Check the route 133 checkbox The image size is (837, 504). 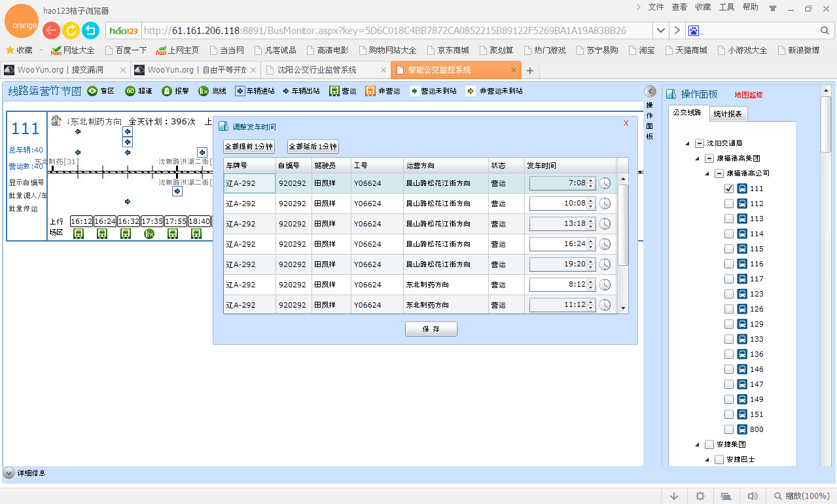(729, 339)
